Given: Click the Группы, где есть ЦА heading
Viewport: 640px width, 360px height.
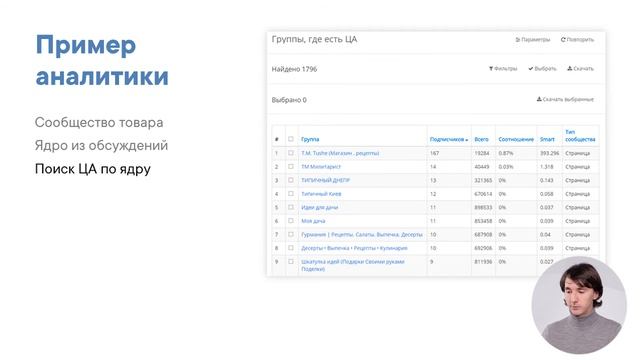Looking at the screenshot, I should pyautogui.click(x=314, y=40).
